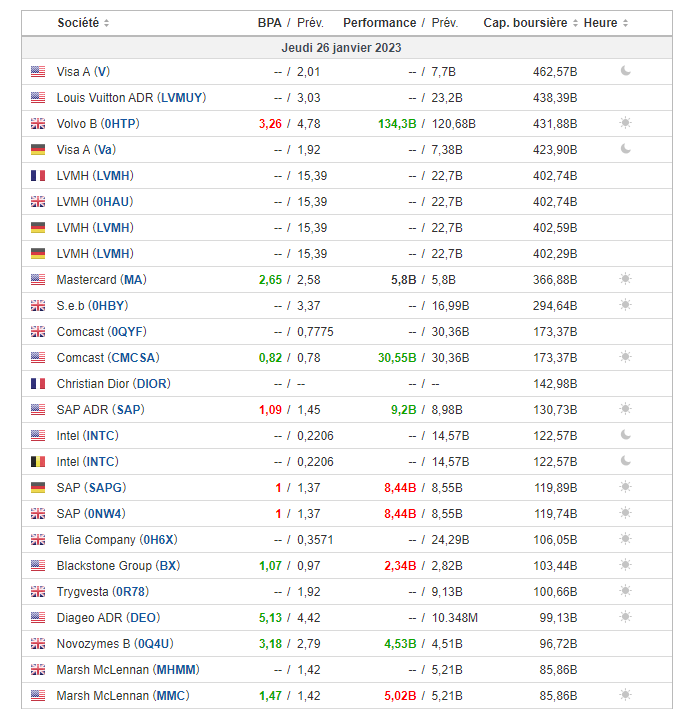Click the UK flag beside Telia Company
The width and height of the screenshot is (673, 709).
pos(38,539)
